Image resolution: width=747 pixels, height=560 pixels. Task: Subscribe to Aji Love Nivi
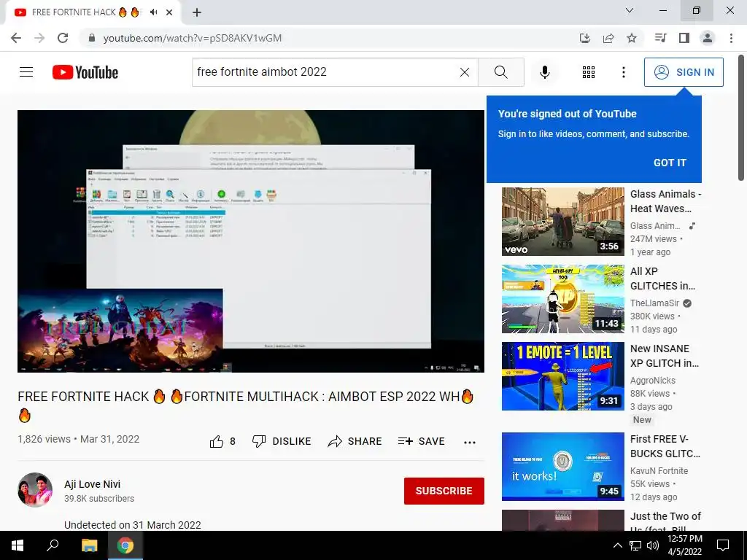pyautogui.click(x=444, y=491)
